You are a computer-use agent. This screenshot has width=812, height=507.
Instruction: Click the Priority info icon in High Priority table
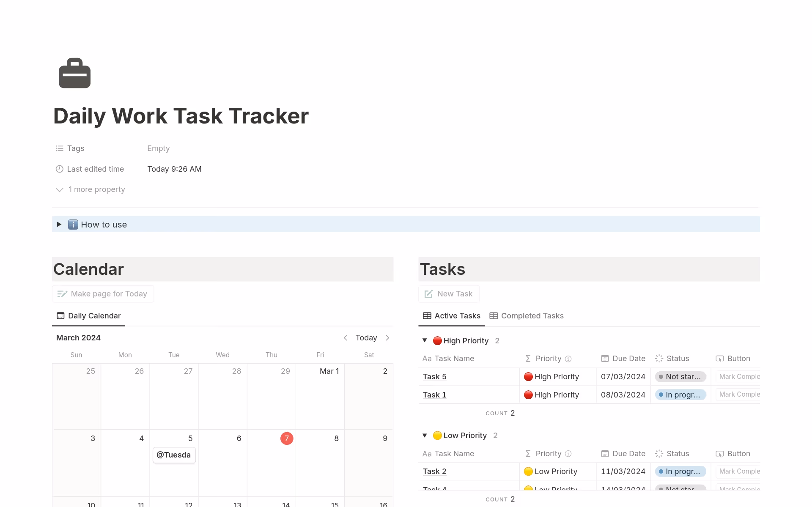point(568,359)
